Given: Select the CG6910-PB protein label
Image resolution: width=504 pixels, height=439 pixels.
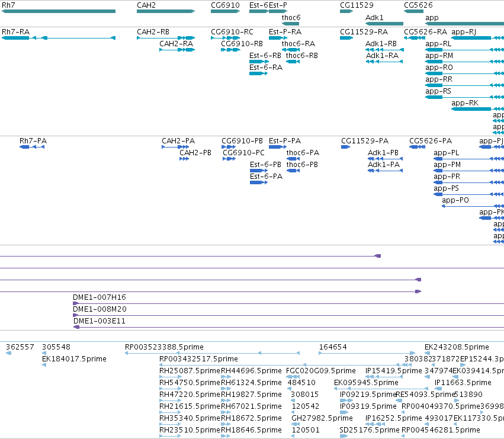Looking at the screenshot, I should [x=242, y=141].
